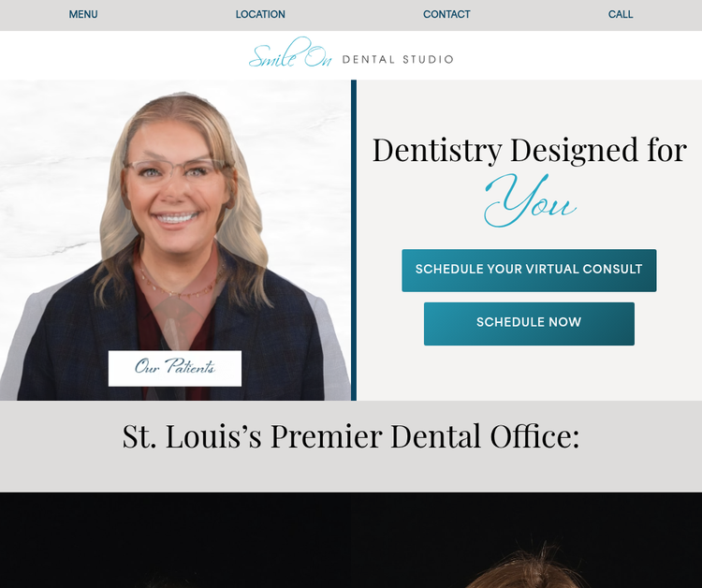Select LOCATION in the top bar

pyautogui.click(x=260, y=14)
